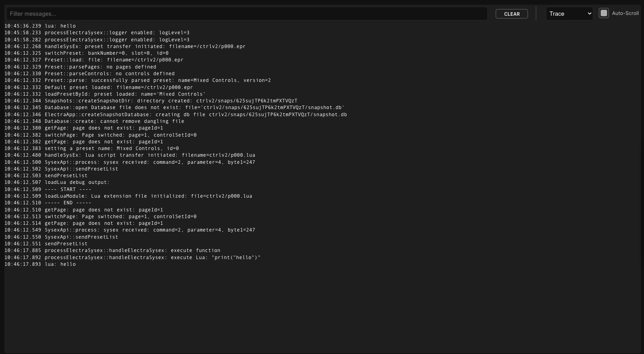The width and height of the screenshot is (644, 354).
Task: Click the 10:45:58.233 logger enabled logLevel=3 line
Action: (x=97, y=33)
